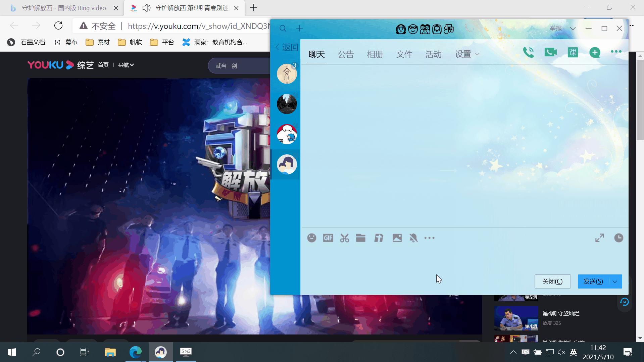Viewport: 644px width, 362px height.
Task: View chat message history via clock icon
Action: click(618, 238)
